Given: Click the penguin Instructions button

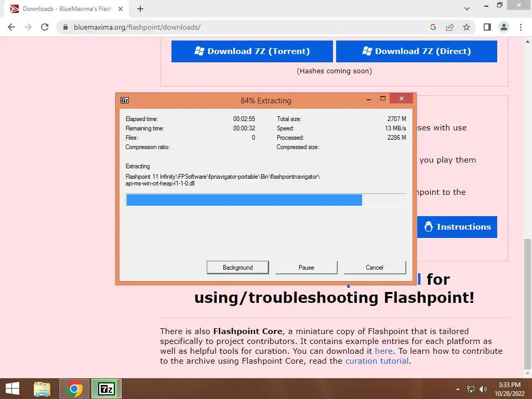Looking at the screenshot, I should pyautogui.click(x=457, y=227).
